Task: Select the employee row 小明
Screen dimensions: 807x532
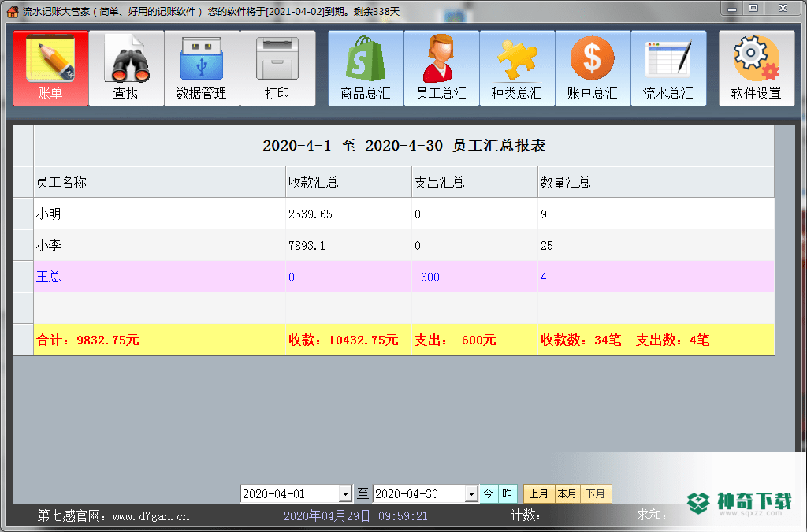Action: coord(404,214)
